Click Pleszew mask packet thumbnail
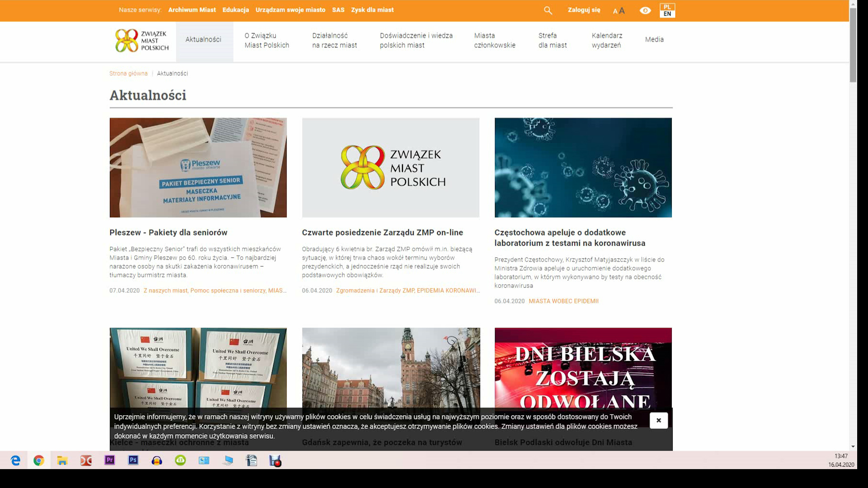Viewport: 868px width, 488px height. point(198,168)
